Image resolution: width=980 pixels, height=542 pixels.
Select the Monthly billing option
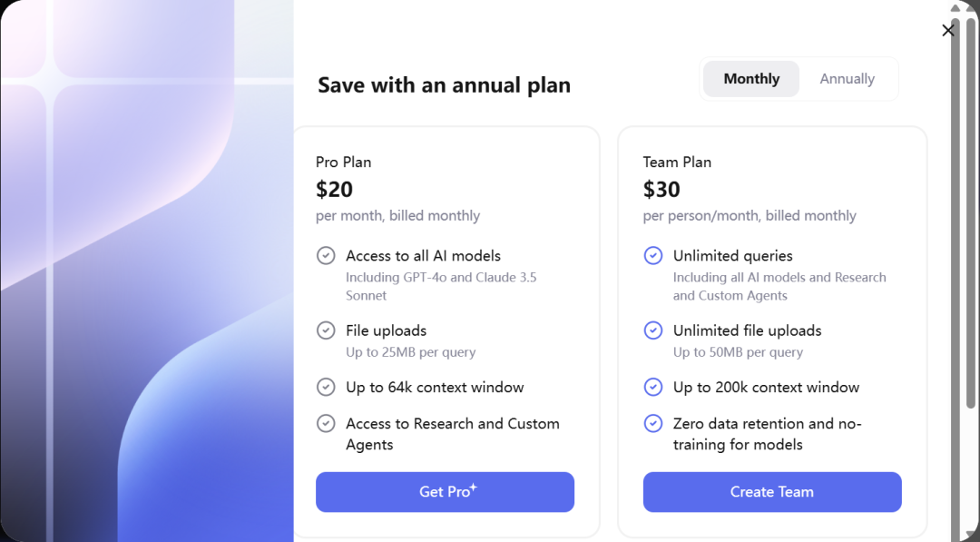pos(751,79)
